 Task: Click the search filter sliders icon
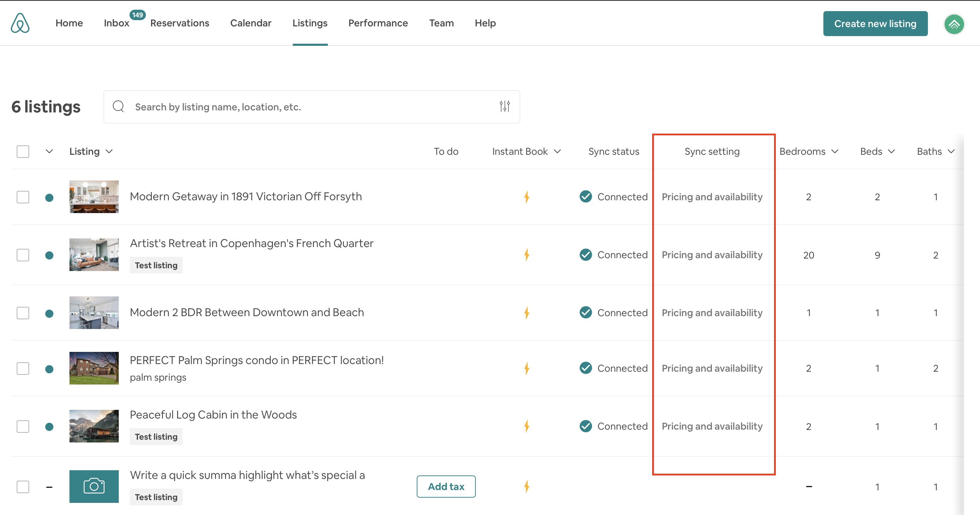pos(505,106)
